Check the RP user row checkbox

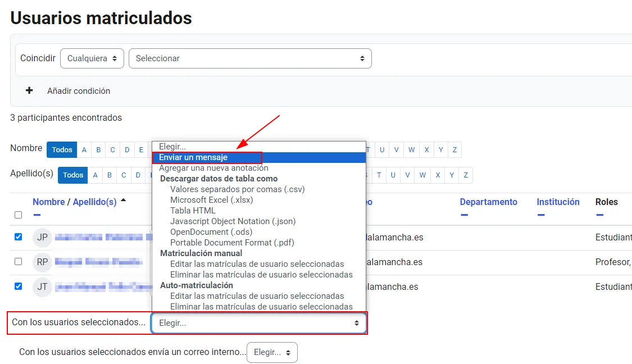[x=18, y=262]
